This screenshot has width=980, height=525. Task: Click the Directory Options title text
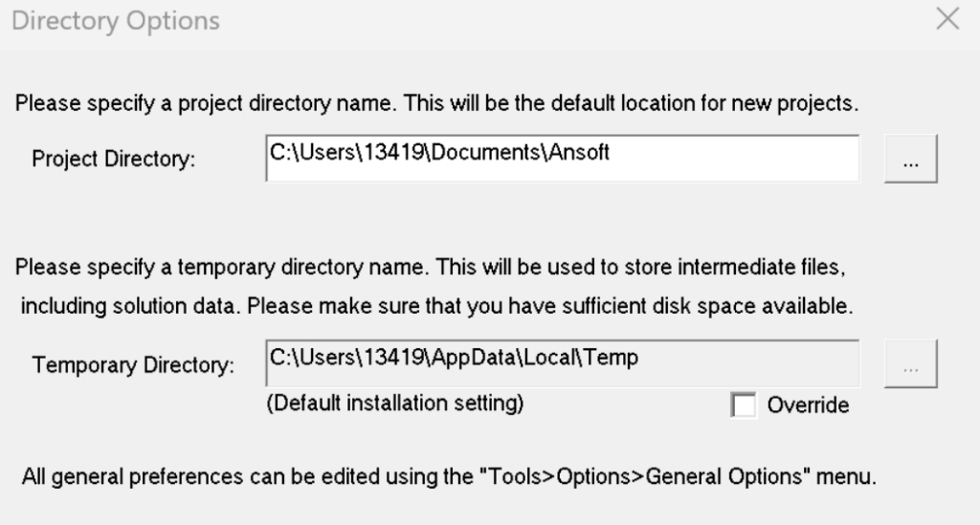tap(115, 20)
